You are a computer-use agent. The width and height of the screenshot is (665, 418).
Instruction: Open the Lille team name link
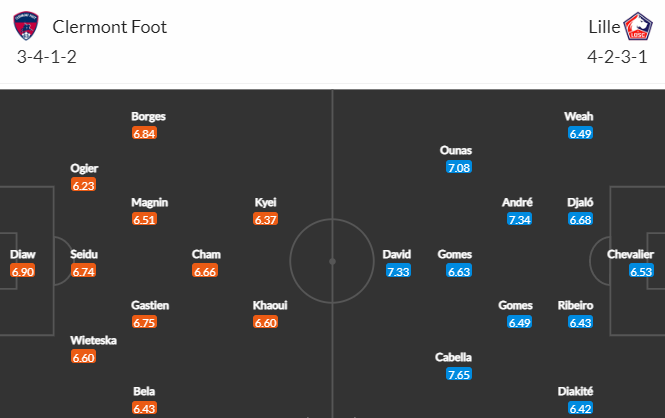[604, 27]
